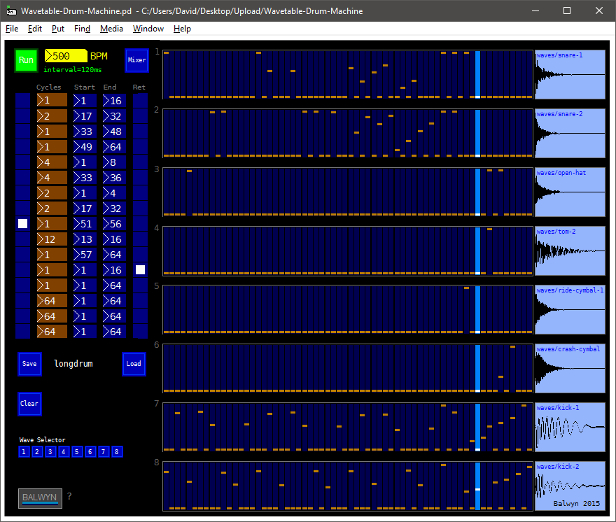Click the snare-2 waveform display

[570, 134]
